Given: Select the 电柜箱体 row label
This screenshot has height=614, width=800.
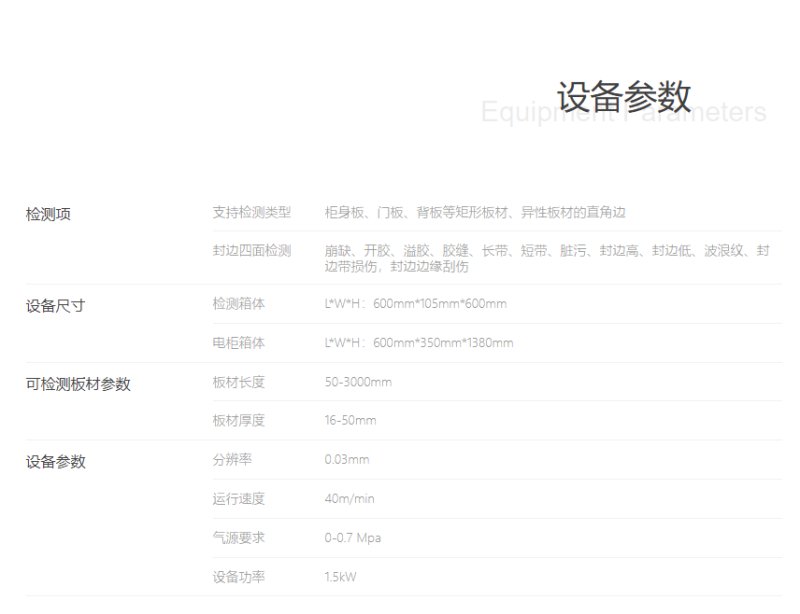Looking at the screenshot, I should click(238, 342).
